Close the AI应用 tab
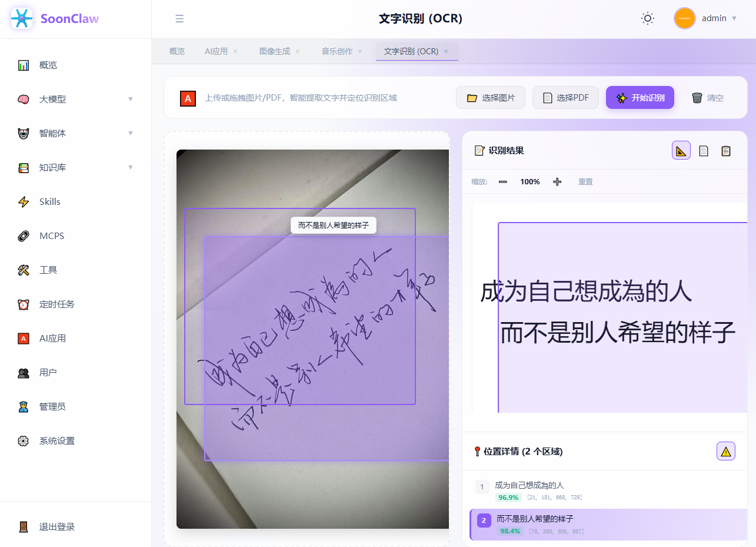The width and height of the screenshot is (756, 547). [x=235, y=51]
